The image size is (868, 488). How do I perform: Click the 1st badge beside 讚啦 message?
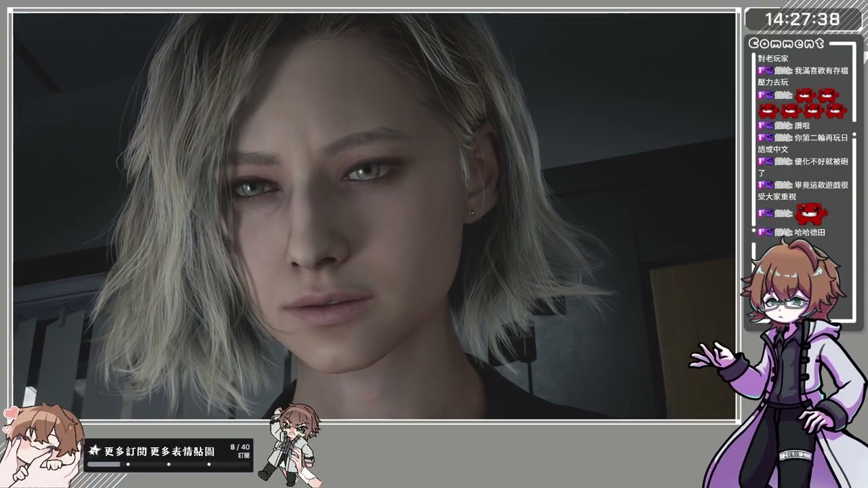click(x=762, y=125)
